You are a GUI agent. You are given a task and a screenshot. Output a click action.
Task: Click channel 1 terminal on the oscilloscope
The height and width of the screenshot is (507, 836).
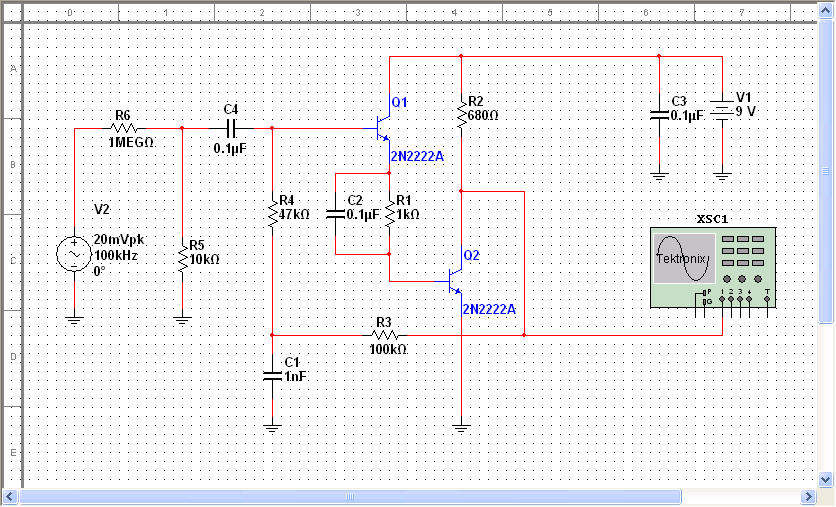[x=722, y=299]
